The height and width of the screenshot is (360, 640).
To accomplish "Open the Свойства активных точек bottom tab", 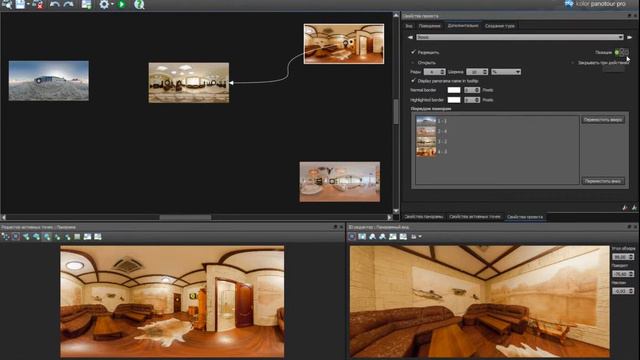I will tap(475, 217).
